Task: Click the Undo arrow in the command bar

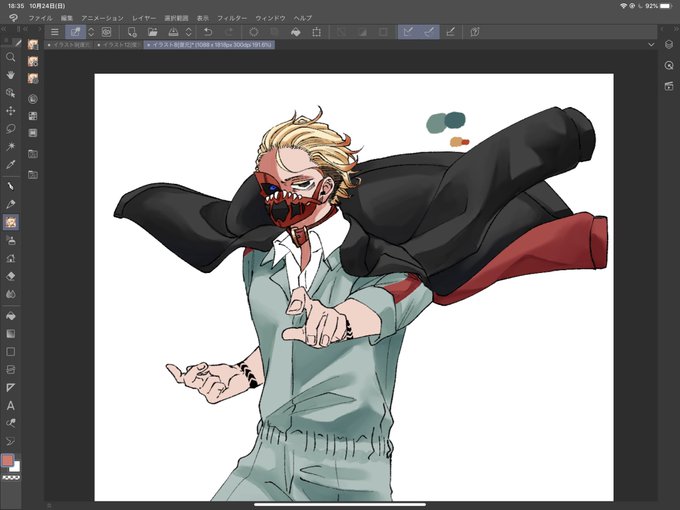Action: click(x=208, y=32)
